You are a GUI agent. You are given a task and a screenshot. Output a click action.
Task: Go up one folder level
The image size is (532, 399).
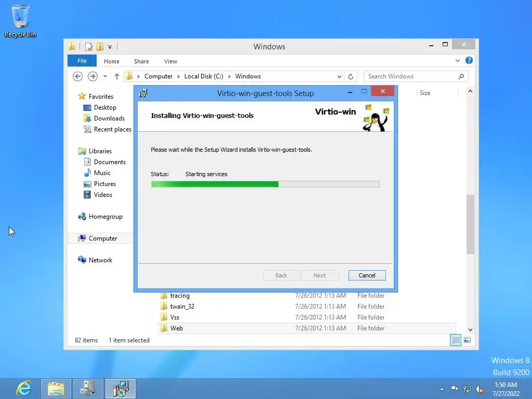pyautogui.click(x=117, y=76)
